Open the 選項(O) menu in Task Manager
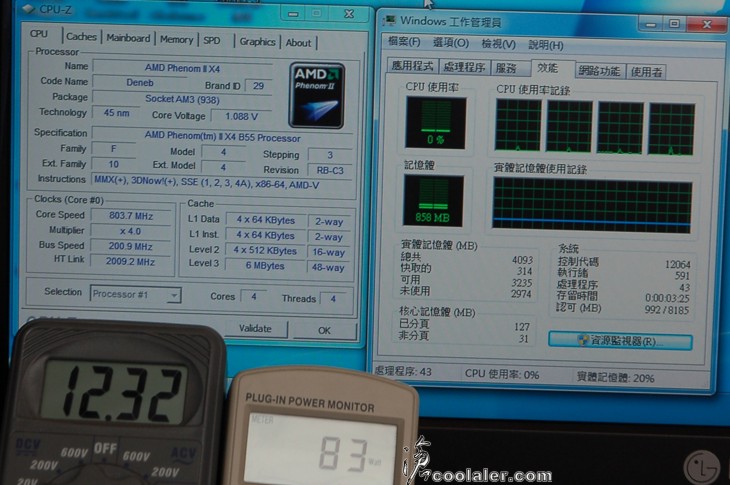Image resolution: width=730 pixels, height=485 pixels. tap(450, 43)
